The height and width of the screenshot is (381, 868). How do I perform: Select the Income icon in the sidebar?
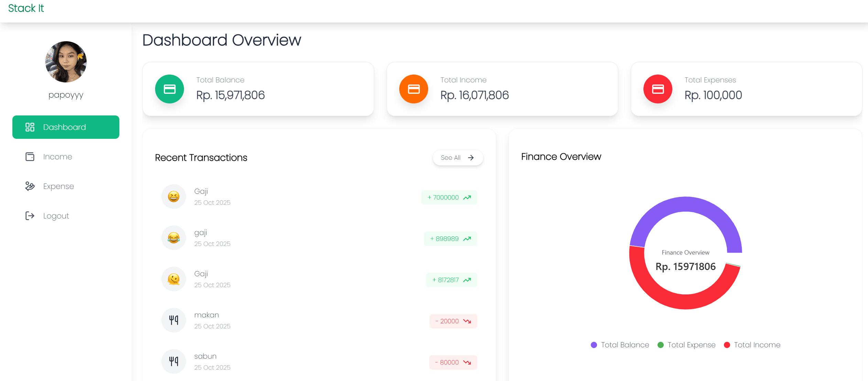point(30,157)
